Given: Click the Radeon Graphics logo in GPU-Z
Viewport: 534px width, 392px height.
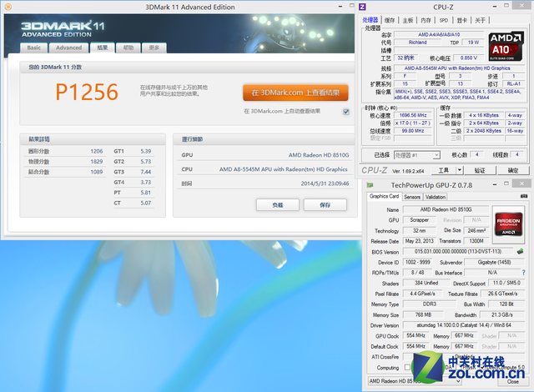Looking at the screenshot, I should [x=508, y=224].
